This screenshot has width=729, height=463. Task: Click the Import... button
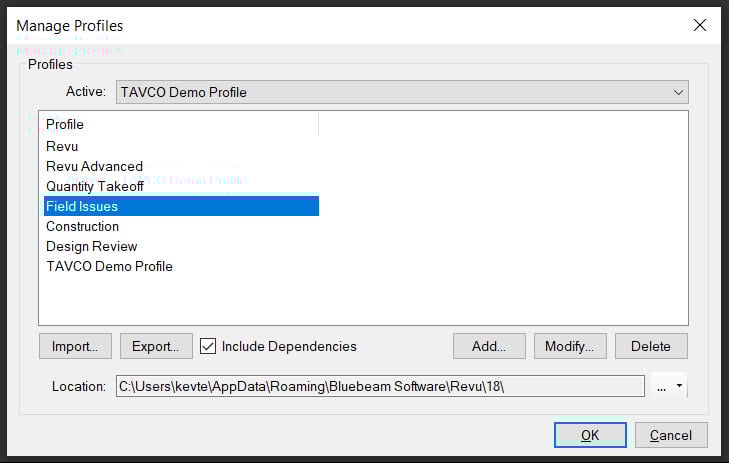click(75, 346)
